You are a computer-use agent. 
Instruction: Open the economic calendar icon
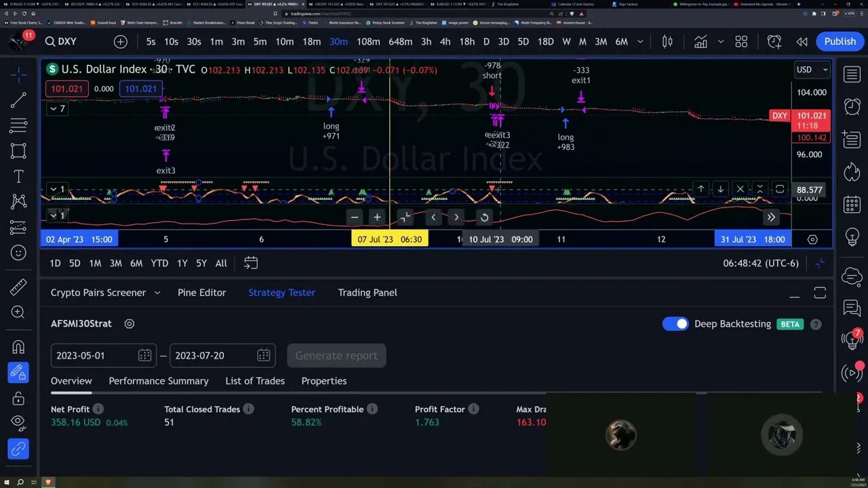tap(852, 204)
